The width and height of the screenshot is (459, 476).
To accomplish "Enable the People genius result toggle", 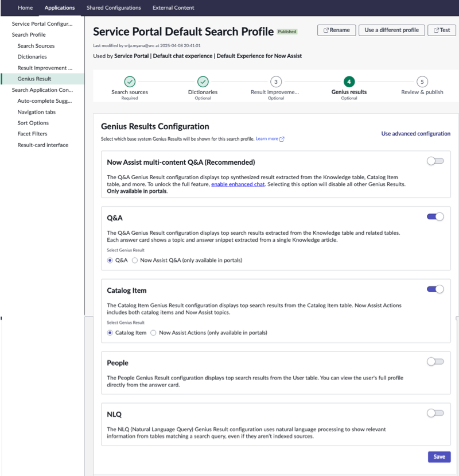I will (x=435, y=362).
